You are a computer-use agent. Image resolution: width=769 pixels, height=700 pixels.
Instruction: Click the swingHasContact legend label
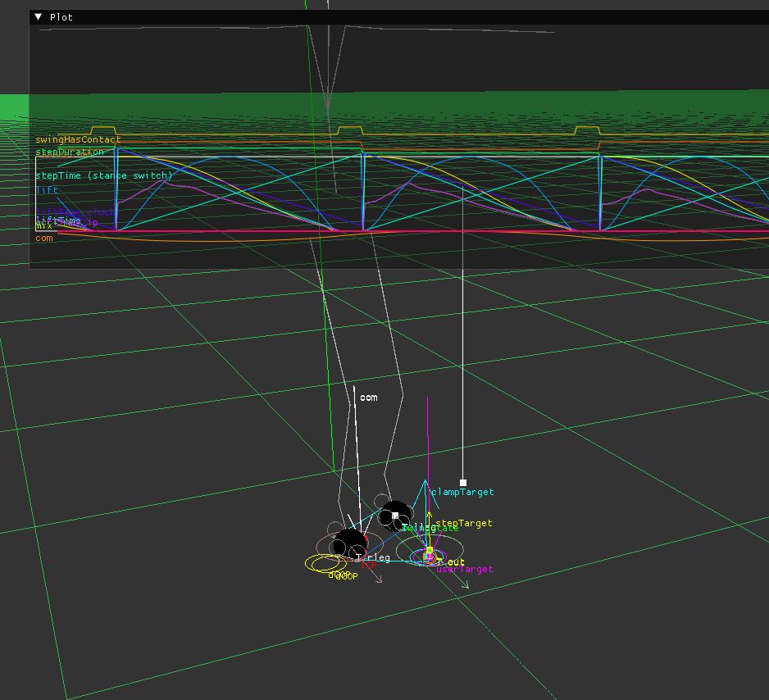pyautogui.click(x=78, y=140)
